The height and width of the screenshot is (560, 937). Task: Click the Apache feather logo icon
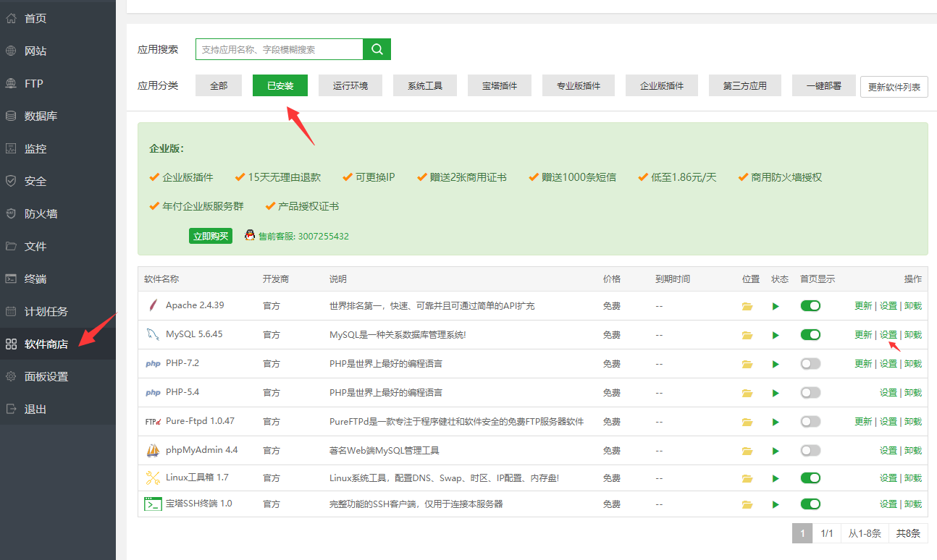152,305
